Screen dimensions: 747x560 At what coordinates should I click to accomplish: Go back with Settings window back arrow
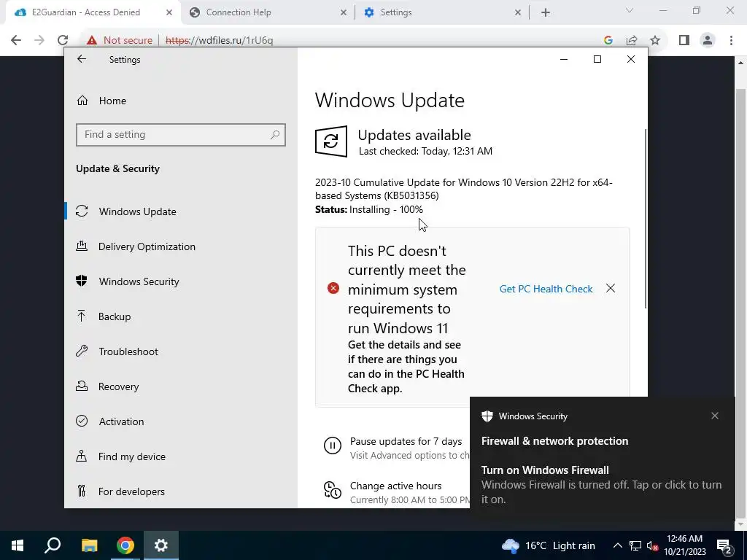pos(82,59)
